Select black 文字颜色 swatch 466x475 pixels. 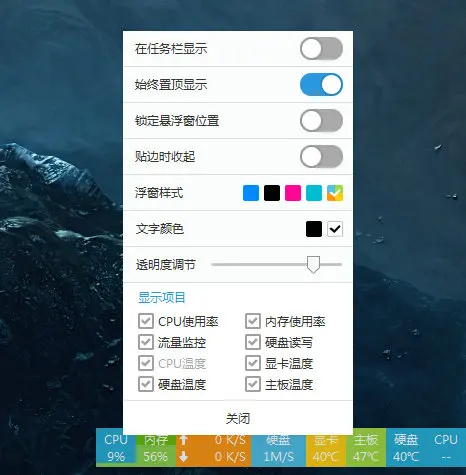coord(314,229)
